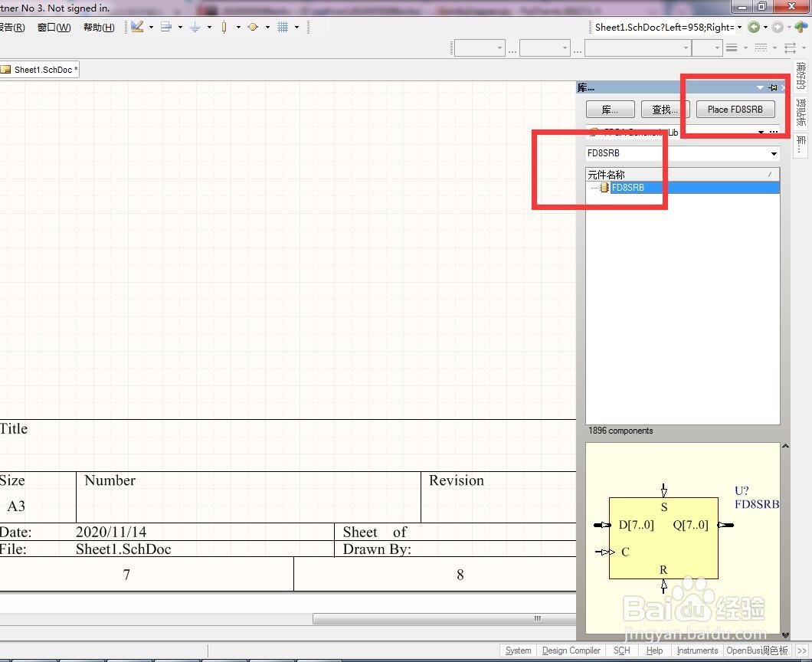
Task: Open the FD8SRB filter dropdown arrow
Action: pyautogui.click(x=774, y=153)
